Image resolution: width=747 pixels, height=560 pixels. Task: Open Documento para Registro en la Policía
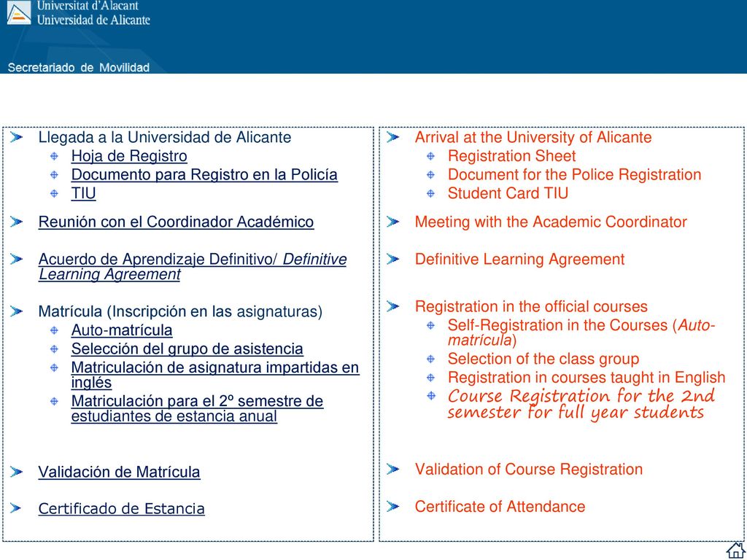tap(204, 175)
